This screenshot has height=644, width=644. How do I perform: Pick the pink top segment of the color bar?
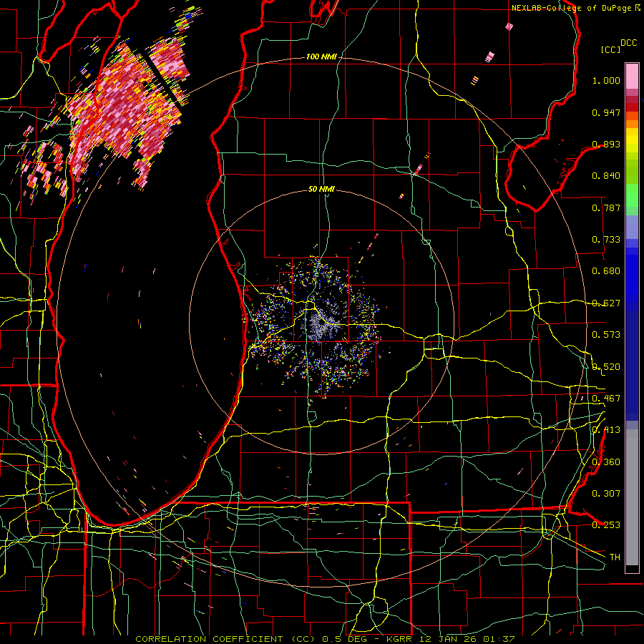tap(632, 76)
